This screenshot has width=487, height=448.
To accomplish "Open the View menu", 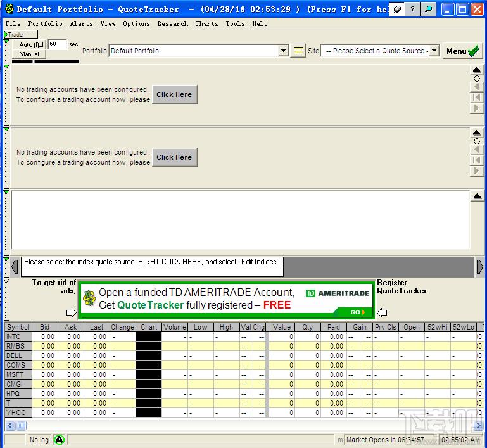I will (108, 23).
